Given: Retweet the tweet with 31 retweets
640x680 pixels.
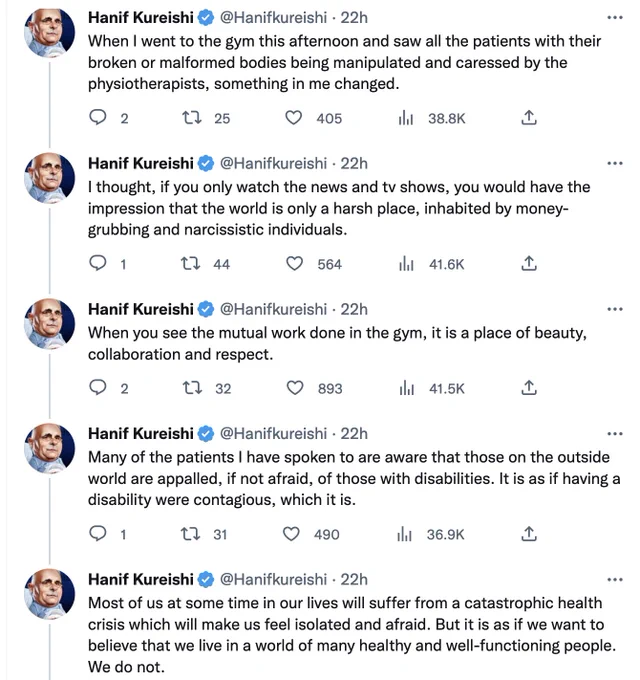Looking at the screenshot, I should click(x=190, y=534).
